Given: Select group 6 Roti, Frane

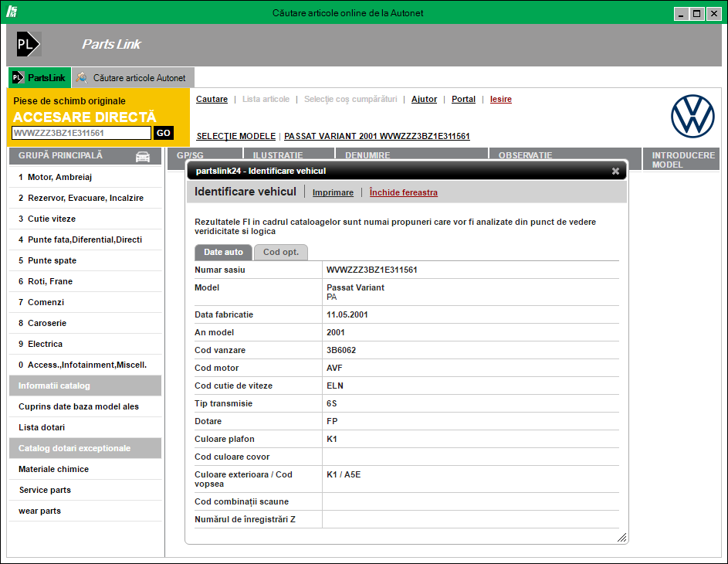Looking at the screenshot, I should click(86, 281).
